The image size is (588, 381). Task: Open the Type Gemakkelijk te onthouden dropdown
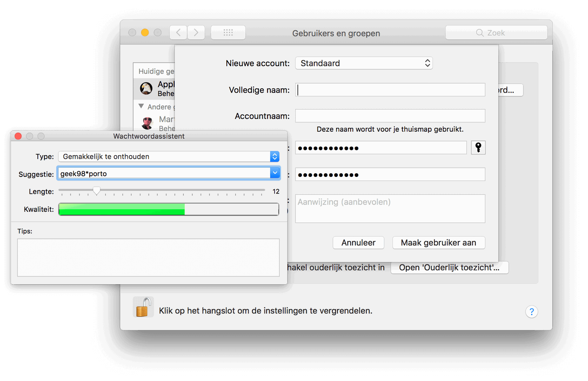click(x=169, y=156)
